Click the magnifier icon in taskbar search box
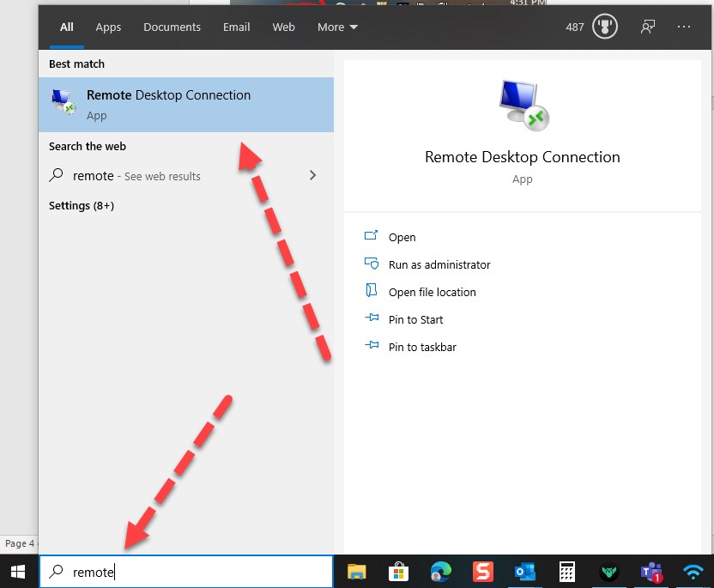 point(56,571)
